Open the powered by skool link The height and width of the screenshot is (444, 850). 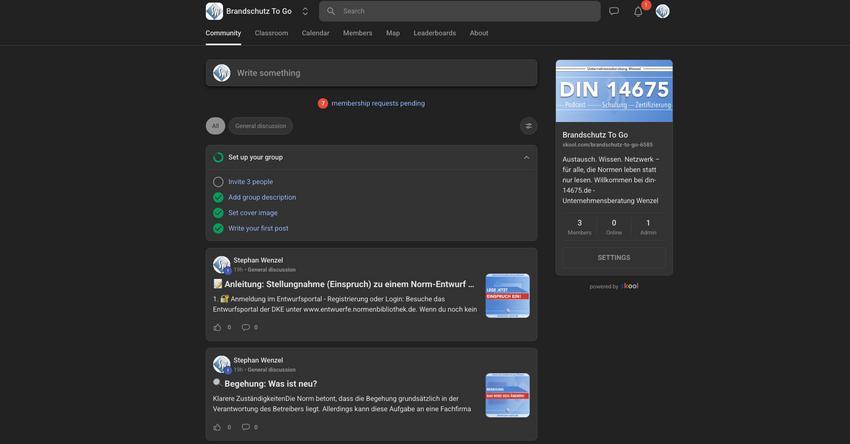pos(614,286)
